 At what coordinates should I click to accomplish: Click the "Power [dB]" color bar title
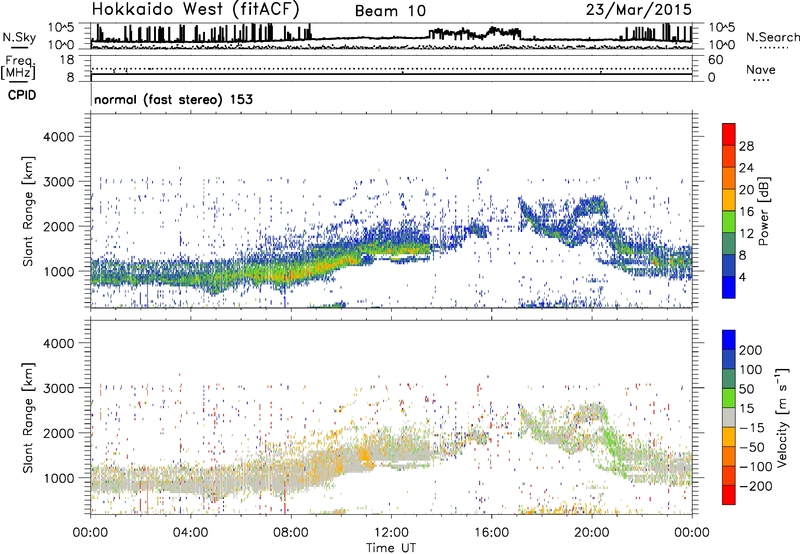click(x=763, y=211)
